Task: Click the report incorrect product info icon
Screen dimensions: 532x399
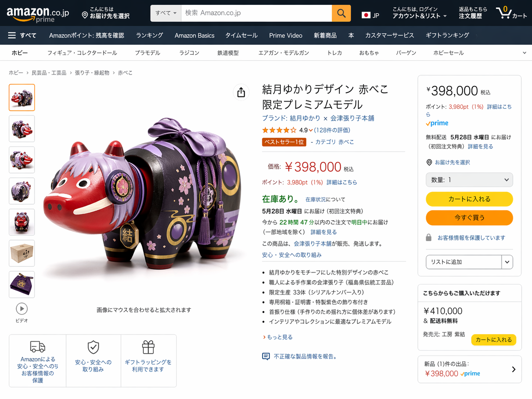Action: tap(266, 356)
